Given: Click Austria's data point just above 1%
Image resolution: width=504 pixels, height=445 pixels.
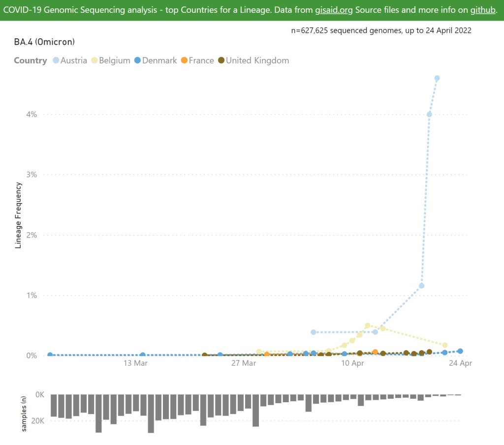Looking at the screenshot, I should pyautogui.click(x=421, y=286).
